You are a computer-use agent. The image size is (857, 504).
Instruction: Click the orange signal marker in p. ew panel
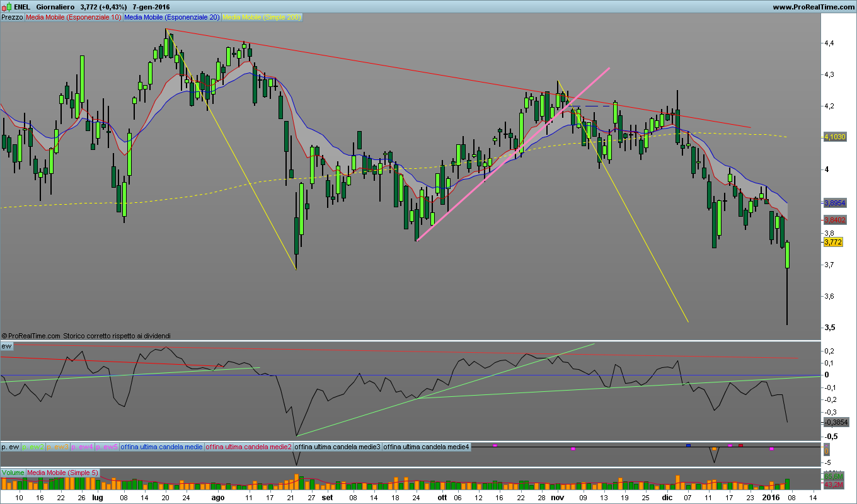(x=714, y=449)
